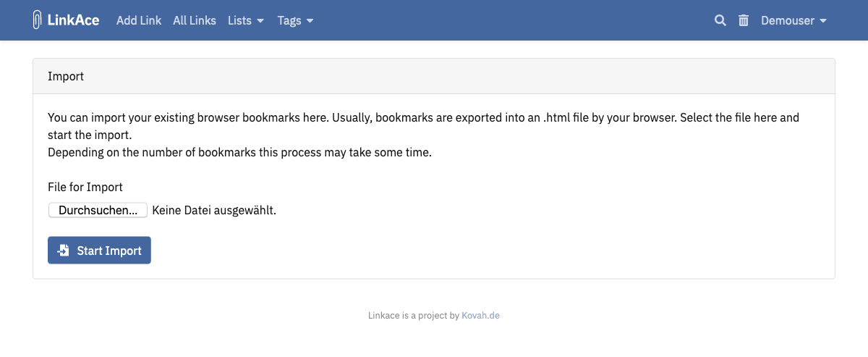
Task: Open the Add Link page
Action: [139, 20]
